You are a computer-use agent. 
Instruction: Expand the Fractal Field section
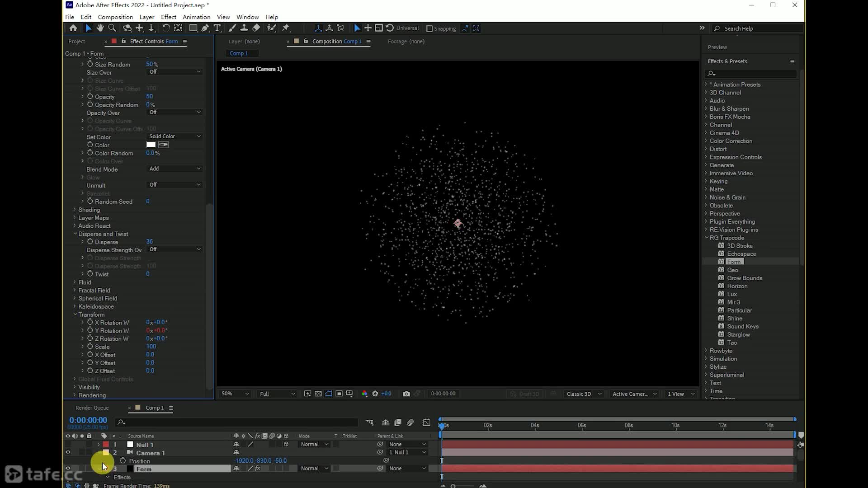coord(75,290)
